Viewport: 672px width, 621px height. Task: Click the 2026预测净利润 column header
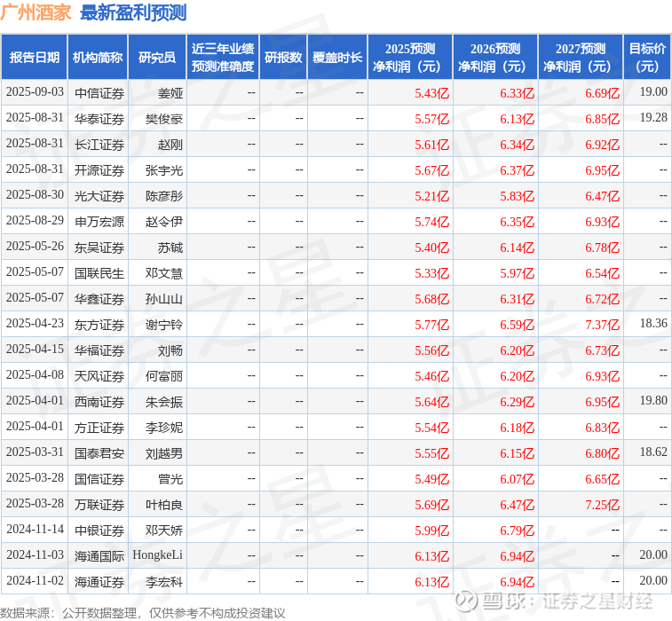coord(495,58)
